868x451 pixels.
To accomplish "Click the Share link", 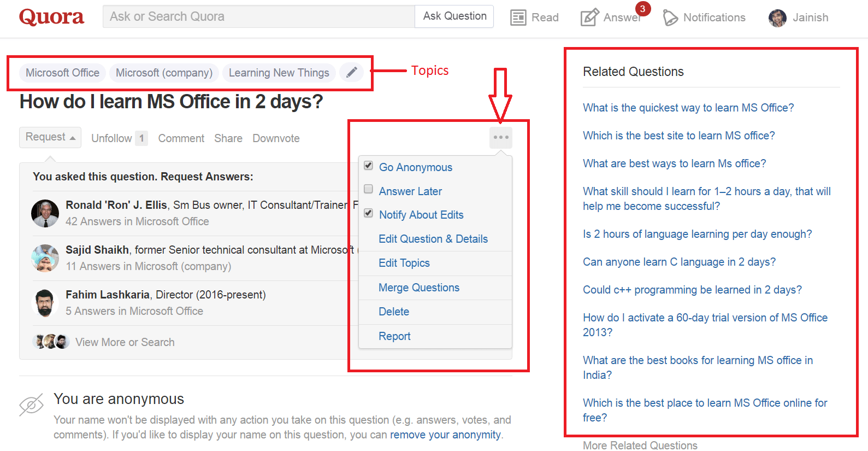I will click(x=228, y=138).
